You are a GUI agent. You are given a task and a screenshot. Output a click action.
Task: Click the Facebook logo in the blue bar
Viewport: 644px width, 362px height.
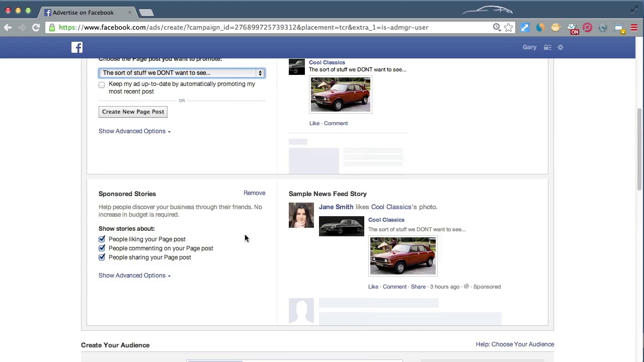77,47
